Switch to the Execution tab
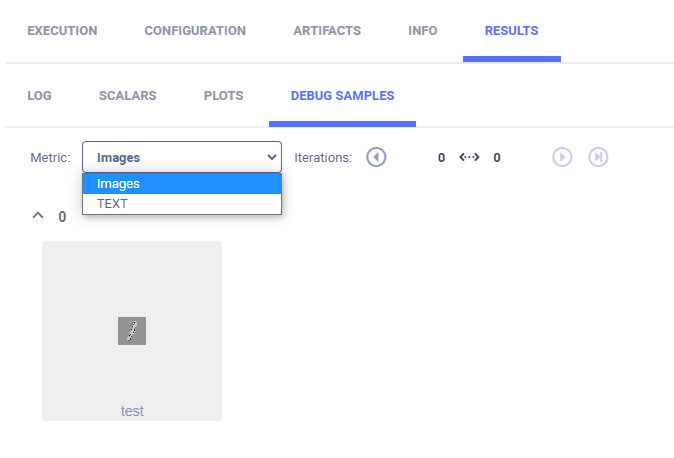This screenshot has height=458, width=674. coord(62,31)
